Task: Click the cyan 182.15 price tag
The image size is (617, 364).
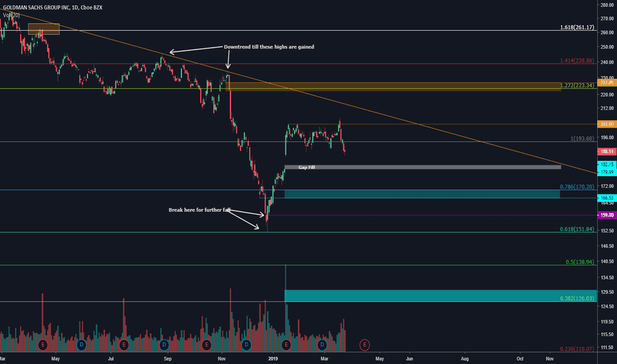Action: pos(607,165)
